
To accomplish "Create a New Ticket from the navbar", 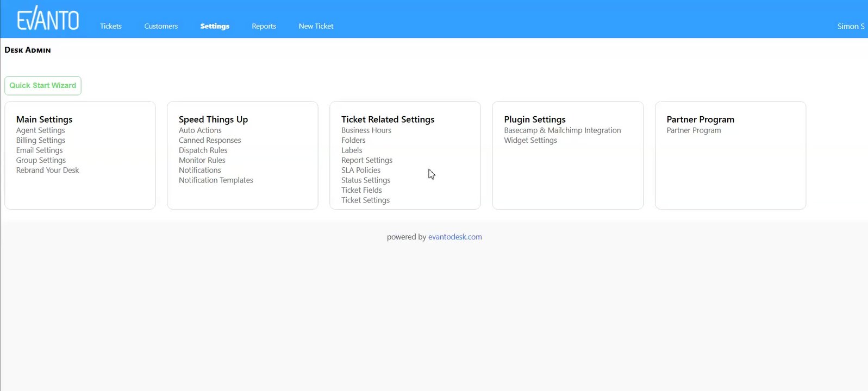I will pos(316,26).
